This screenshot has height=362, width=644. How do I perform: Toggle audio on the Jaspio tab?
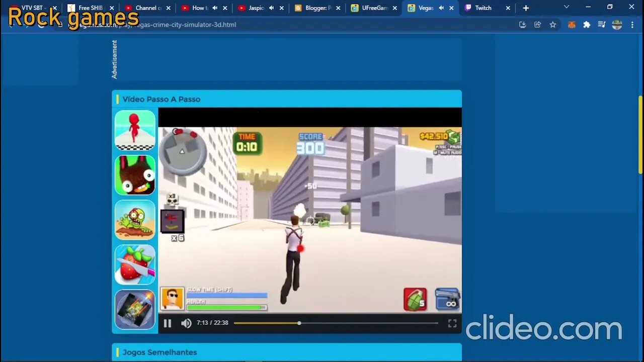point(272,8)
